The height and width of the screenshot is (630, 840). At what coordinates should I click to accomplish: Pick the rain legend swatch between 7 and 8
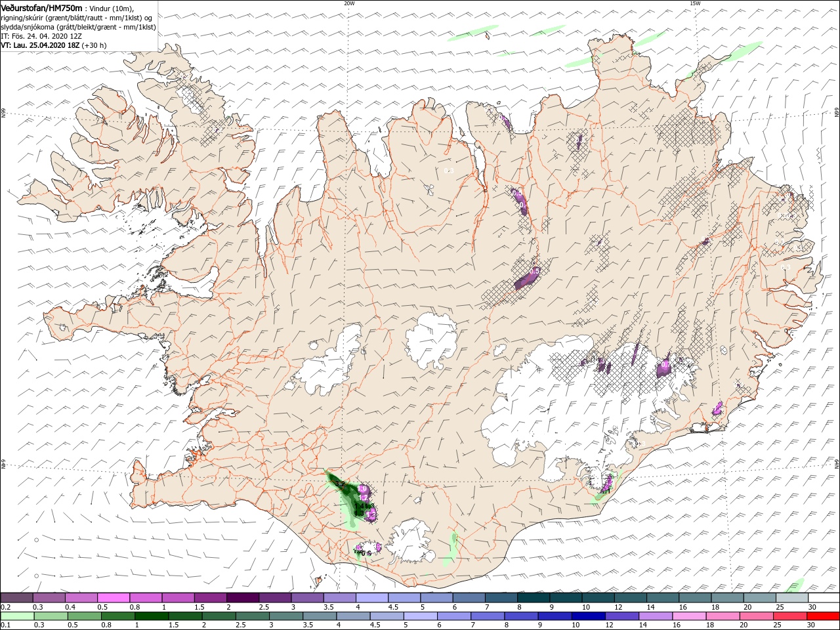487,616
